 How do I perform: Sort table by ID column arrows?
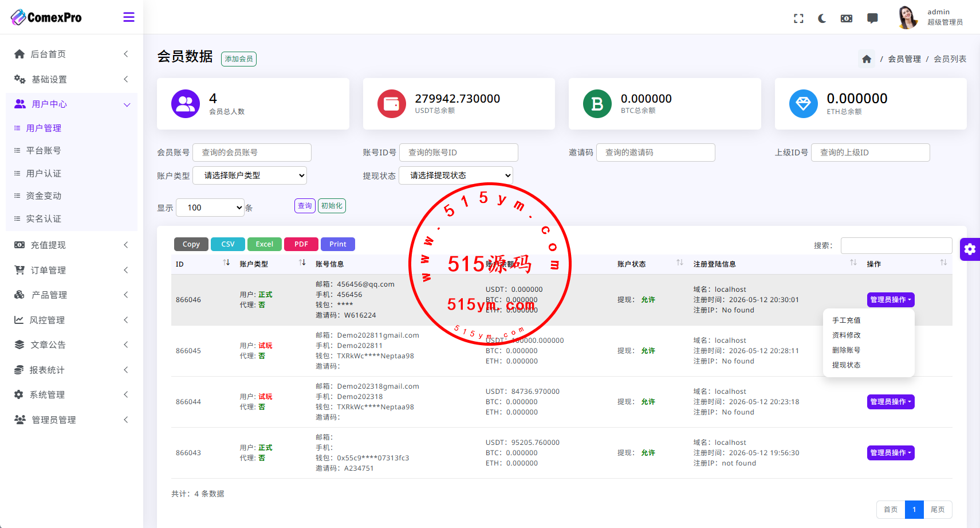click(226, 263)
